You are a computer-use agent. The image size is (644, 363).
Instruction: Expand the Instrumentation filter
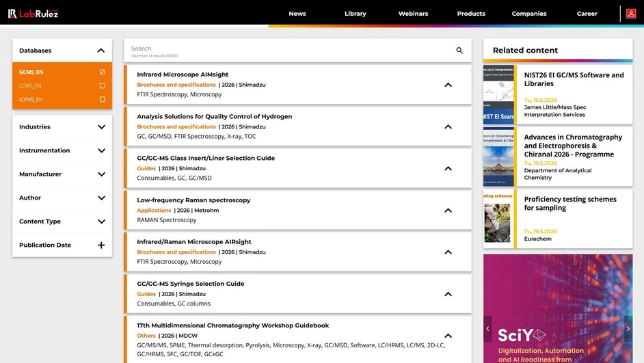point(101,150)
